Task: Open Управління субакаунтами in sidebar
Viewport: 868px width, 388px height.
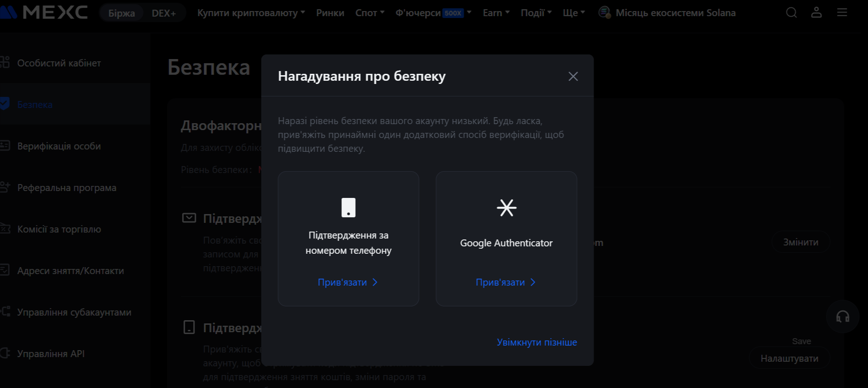Action: coord(75,312)
